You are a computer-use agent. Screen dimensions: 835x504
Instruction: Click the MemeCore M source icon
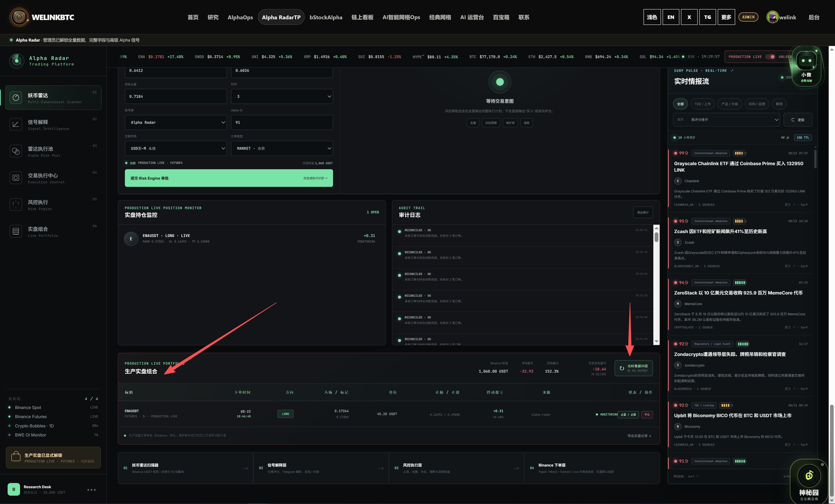click(678, 304)
